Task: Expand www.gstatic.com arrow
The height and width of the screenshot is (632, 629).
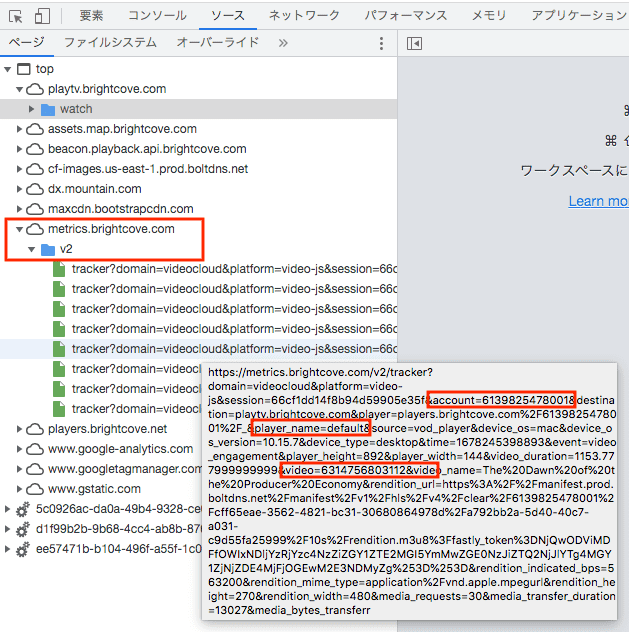Action: click(19, 489)
